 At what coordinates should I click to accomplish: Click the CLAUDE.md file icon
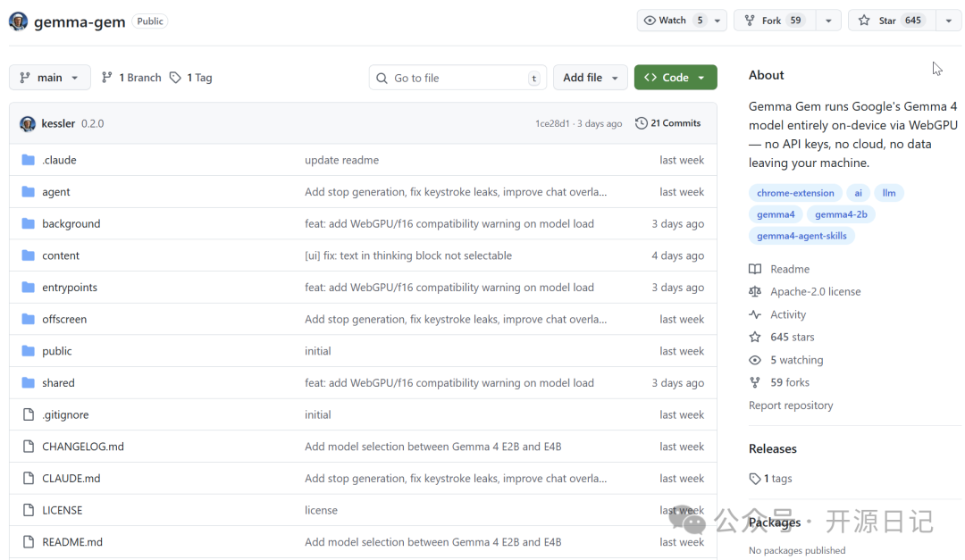(x=29, y=478)
